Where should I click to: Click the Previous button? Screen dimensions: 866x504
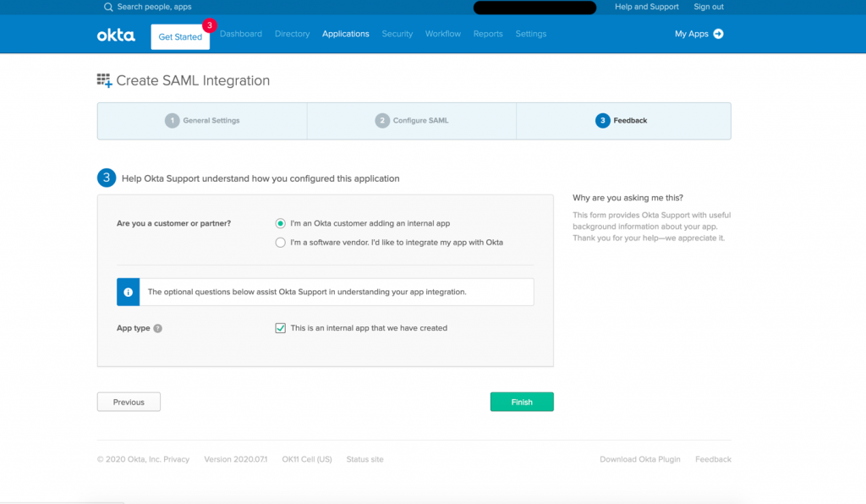coord(129,402)
